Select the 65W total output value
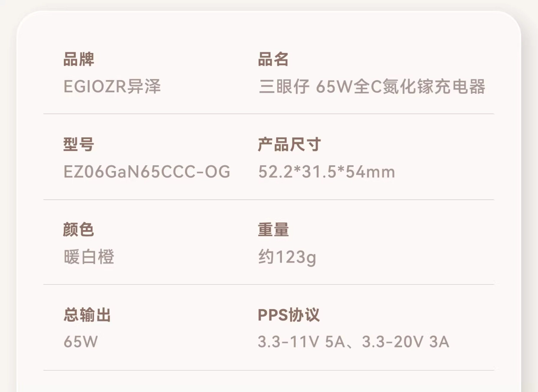The image size is (538, 392). click(81, 342)
